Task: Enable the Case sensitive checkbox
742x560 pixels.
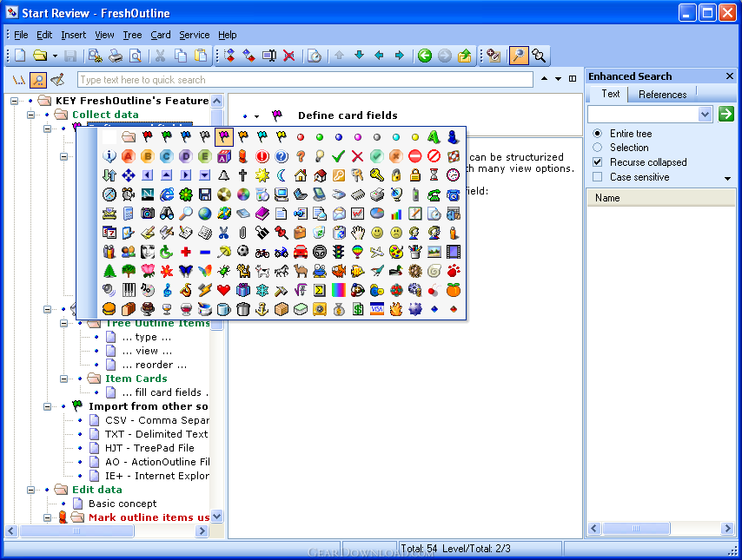Action: (598, 177)
